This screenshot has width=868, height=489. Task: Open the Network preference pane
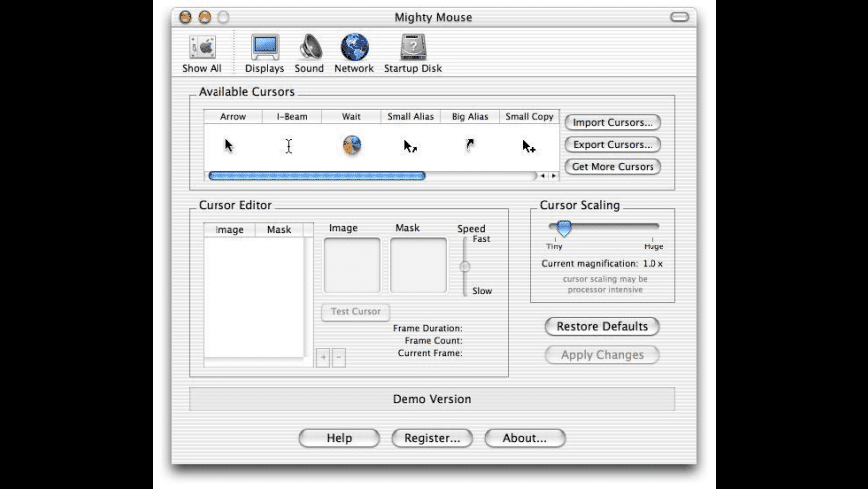tap(354, 54)
